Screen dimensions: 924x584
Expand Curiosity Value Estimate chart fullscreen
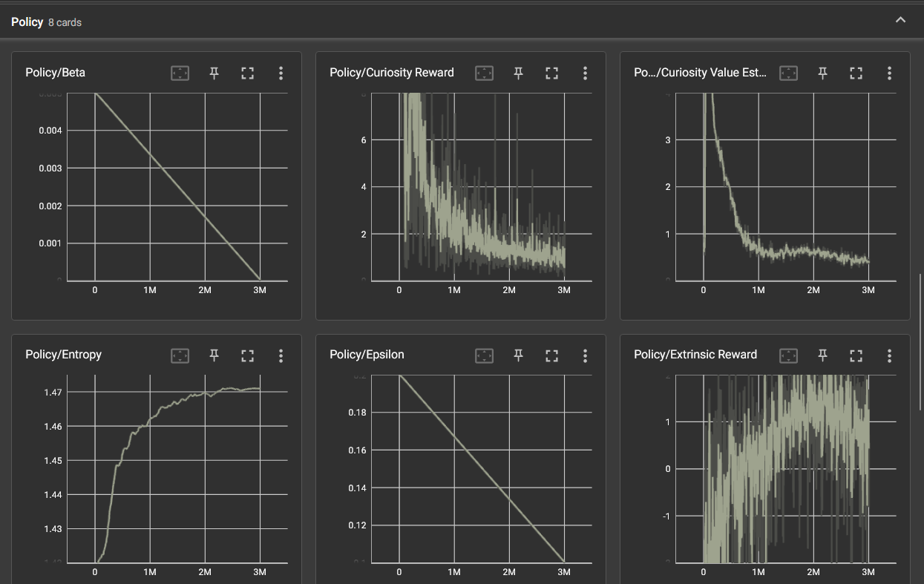pyautogui.click(x=856, y=73)
